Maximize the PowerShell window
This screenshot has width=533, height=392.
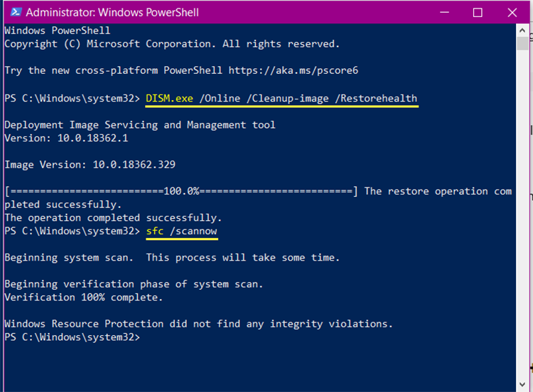[x=478, y=13]
